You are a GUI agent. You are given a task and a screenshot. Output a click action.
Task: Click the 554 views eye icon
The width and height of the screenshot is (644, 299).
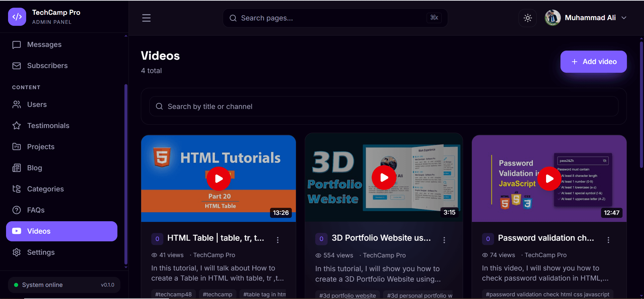point(318,255)
